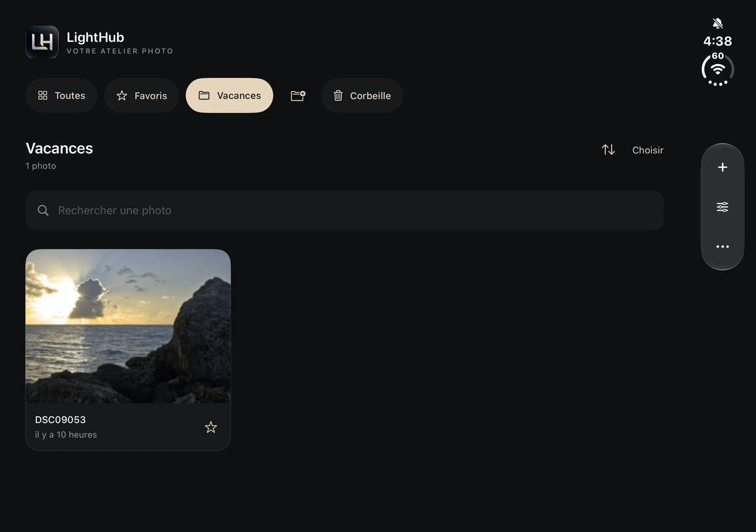
Task: Click the Vacances album heading
Action: 59,148
